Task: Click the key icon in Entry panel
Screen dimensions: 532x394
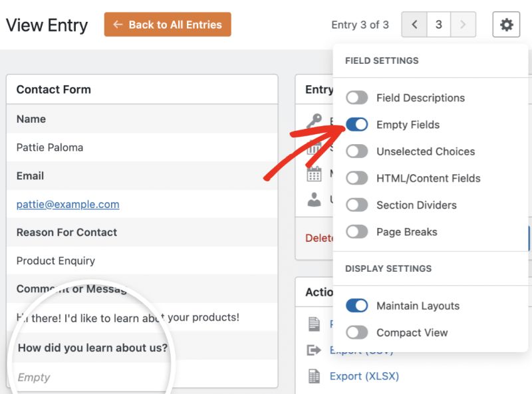Action: (x=313, y=121)
